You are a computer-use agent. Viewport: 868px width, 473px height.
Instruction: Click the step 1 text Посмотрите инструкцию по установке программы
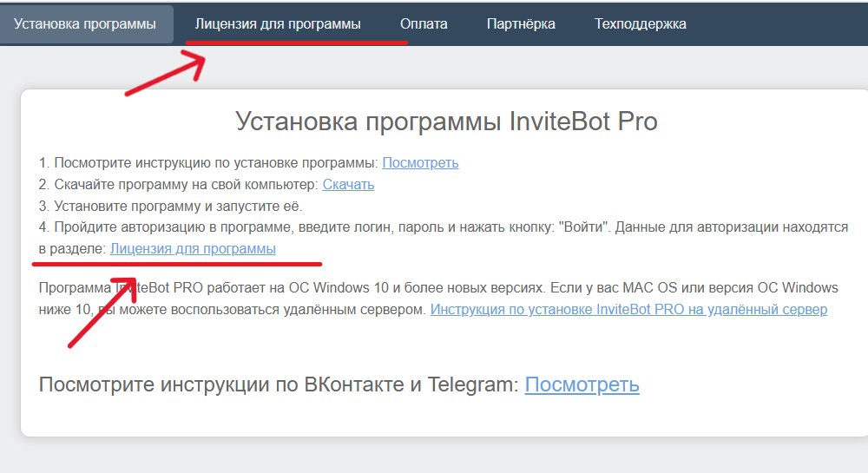[x=208, y=162]
